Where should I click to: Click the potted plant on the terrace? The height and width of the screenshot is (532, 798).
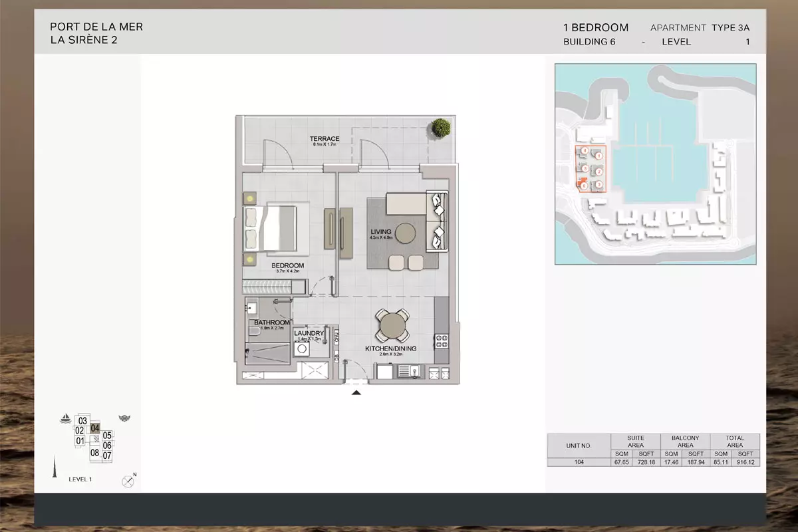coord(440,127)
